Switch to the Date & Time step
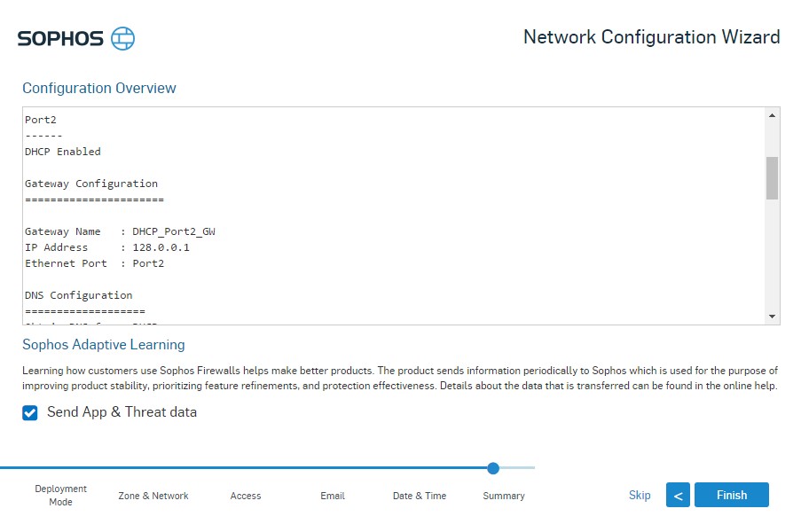The height and width of the screenshot is (532, 801). coord(420,496)
